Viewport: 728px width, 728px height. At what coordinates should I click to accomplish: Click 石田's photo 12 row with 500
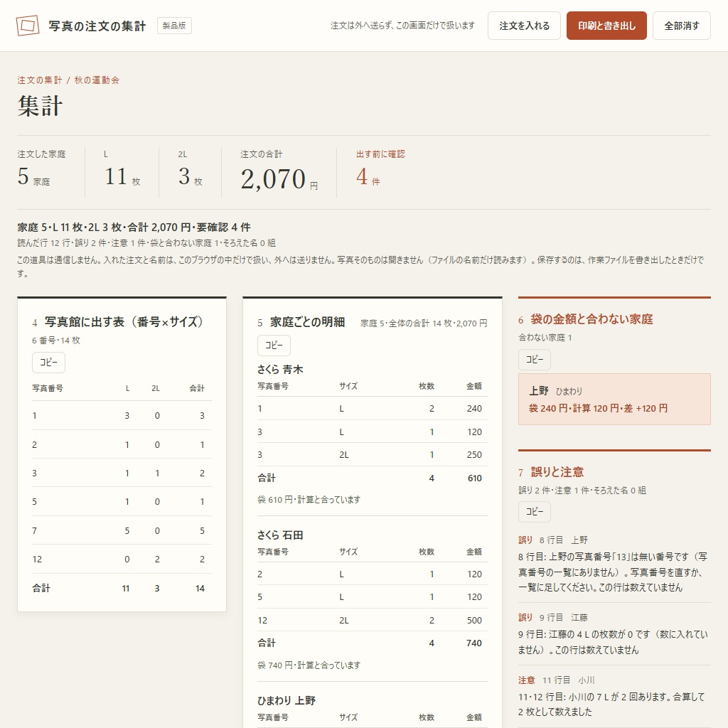[373, 620]
